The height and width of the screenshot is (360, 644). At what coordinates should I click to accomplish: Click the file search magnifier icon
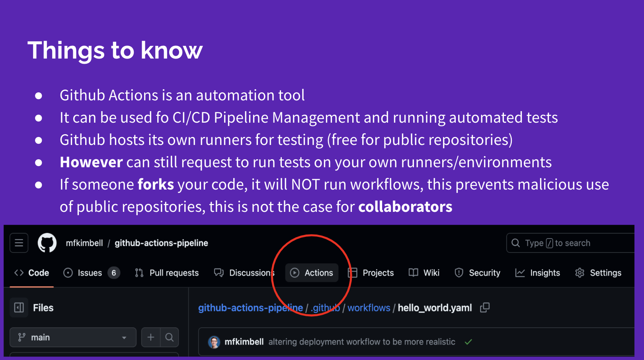click(170, 337)
